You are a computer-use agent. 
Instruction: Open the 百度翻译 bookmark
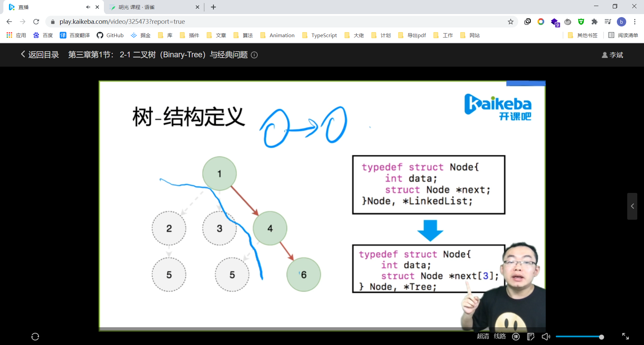[x=75, y=35]
